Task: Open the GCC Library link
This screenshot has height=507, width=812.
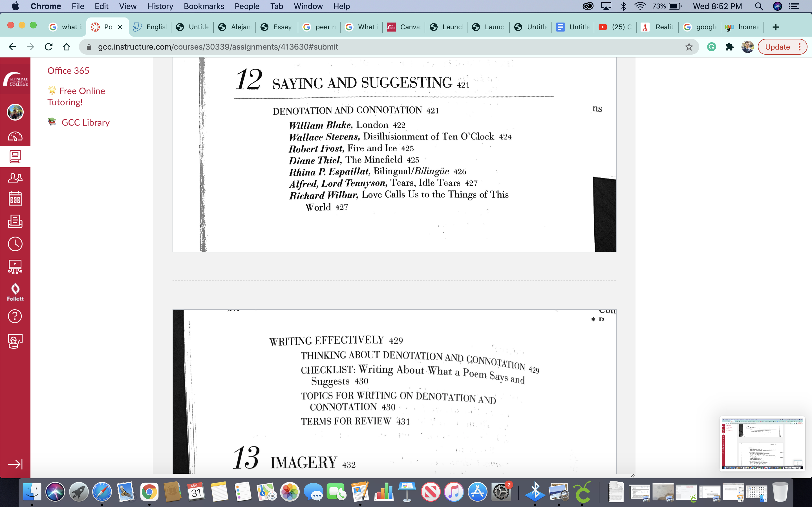Action: pos(85,123)
